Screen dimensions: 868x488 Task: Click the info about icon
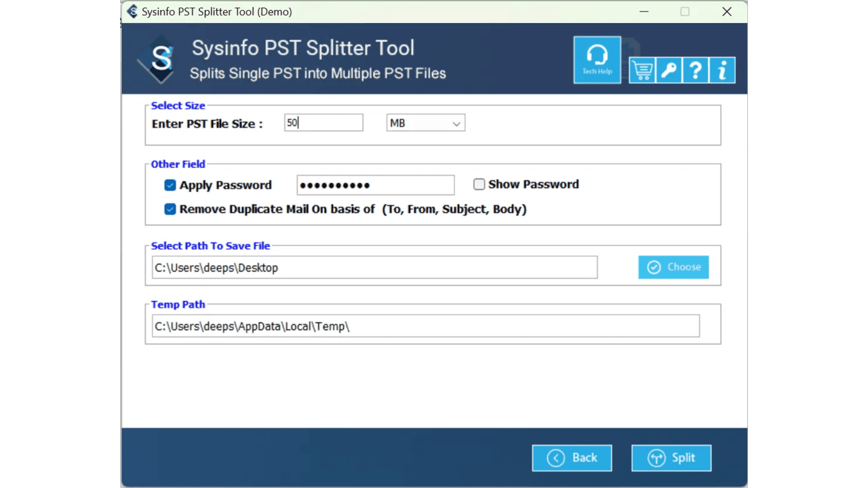(722, 70)
